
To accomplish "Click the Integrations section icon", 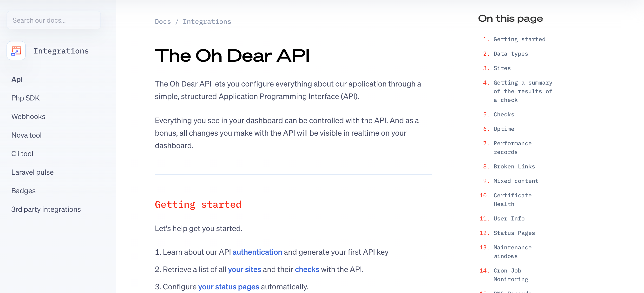I will (16, 51).
